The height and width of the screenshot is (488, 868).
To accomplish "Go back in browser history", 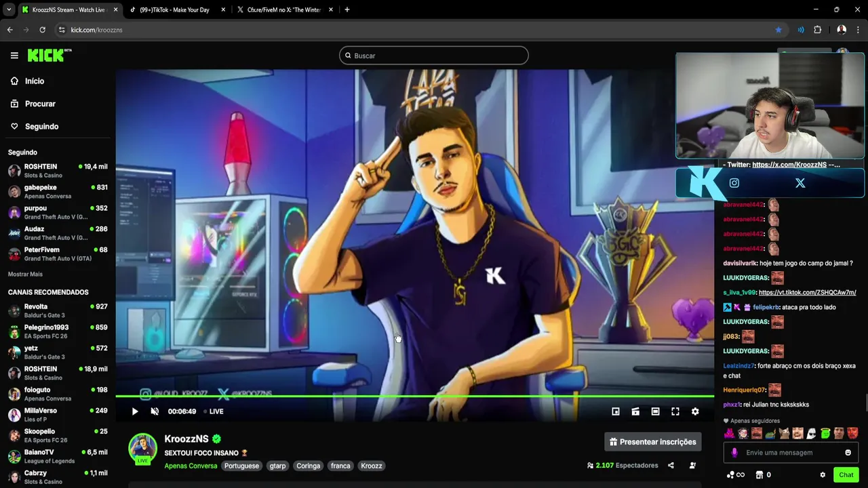I will pos(10,30).
